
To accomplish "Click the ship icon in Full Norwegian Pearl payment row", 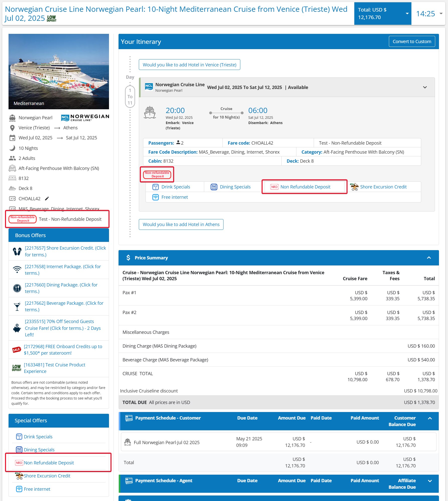I will (128, 442).
